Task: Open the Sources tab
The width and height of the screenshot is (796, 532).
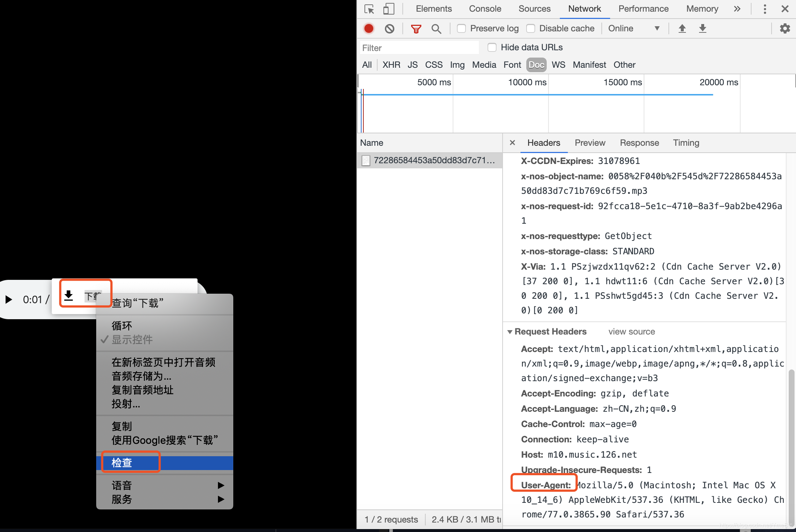Action: (534, 9)
